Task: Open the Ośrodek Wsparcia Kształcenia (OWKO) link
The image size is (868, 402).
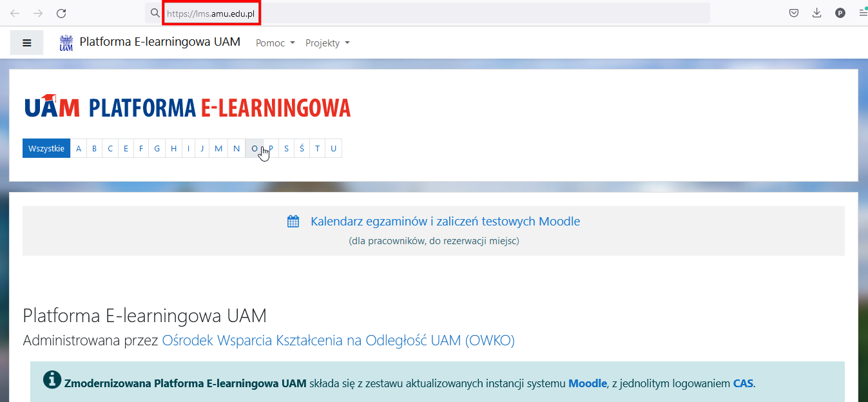Action: 338,340
